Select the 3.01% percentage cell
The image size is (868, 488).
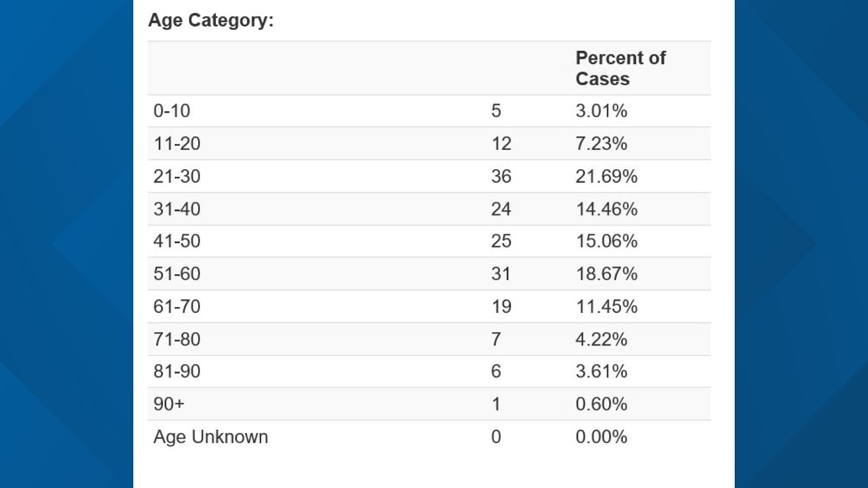click(602, 110)
